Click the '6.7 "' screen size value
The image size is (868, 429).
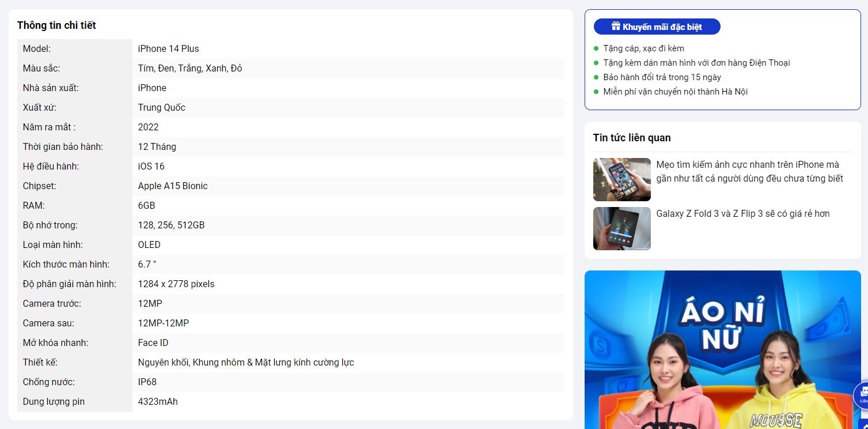[x=147, y=265]
